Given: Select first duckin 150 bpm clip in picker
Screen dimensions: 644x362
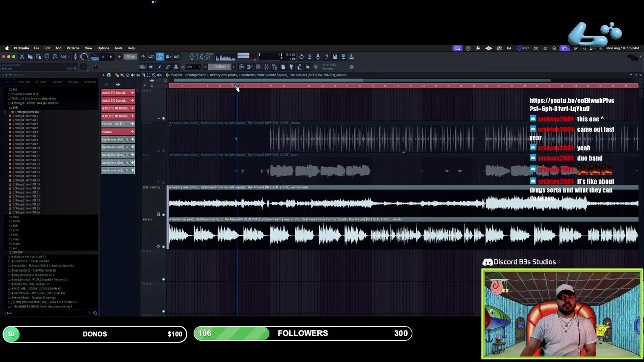Looking at the screenshot, I should click(x=118, y=93).
